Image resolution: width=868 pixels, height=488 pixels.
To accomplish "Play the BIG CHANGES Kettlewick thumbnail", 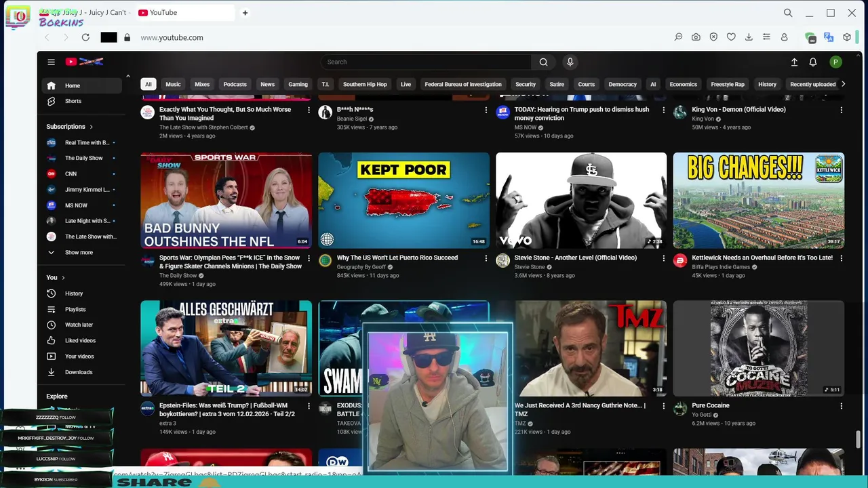I will tap(758, 200).
